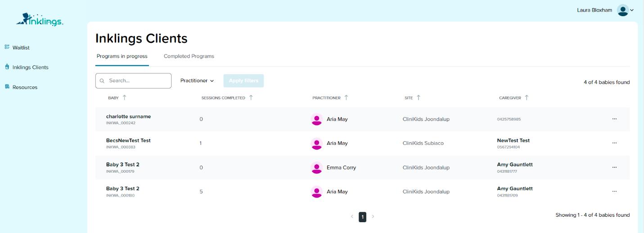Click the magnifier icon in search box
This screenshot has width=644, height=233.
[x=102, y=81]
